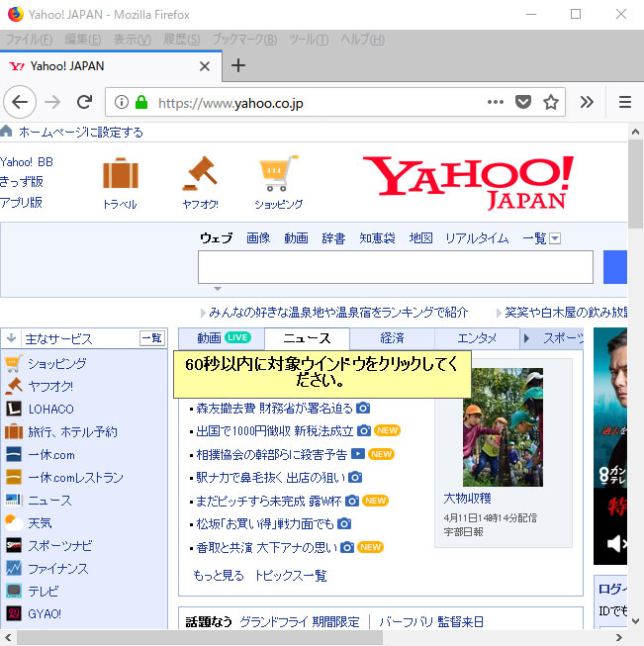Viewport: 644px width, 646px height.
Task: Switch to the エンタメ news tab
Action: 477,338
